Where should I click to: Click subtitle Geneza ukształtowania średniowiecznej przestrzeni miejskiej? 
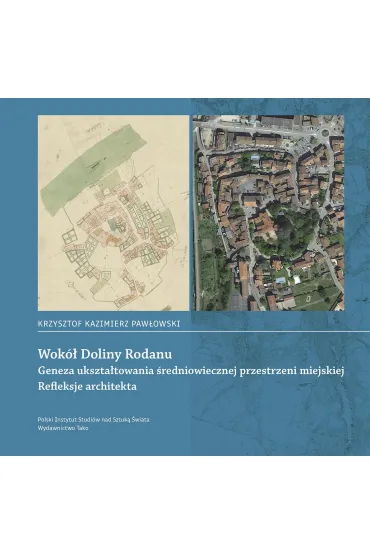coord(191,371)
